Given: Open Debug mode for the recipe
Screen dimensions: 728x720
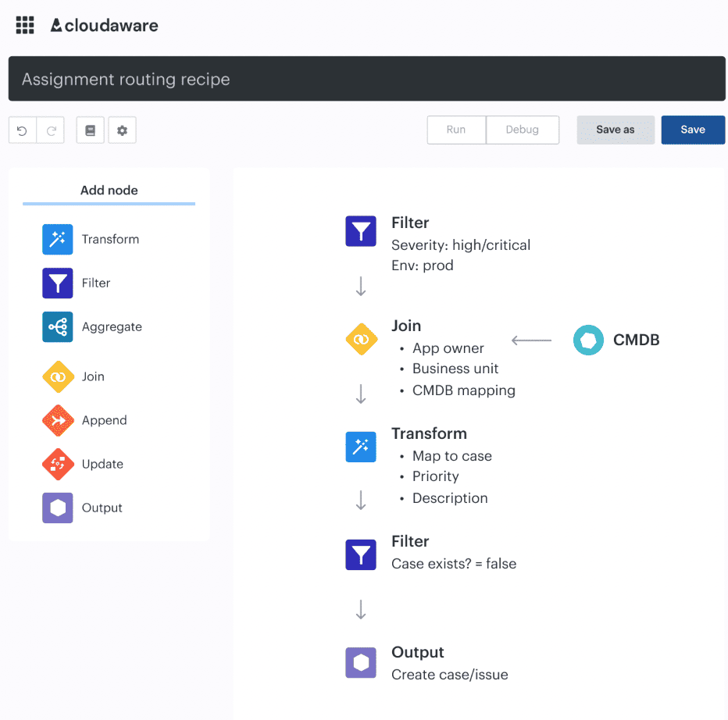Looking at the screenshot, I should point(523,130).
